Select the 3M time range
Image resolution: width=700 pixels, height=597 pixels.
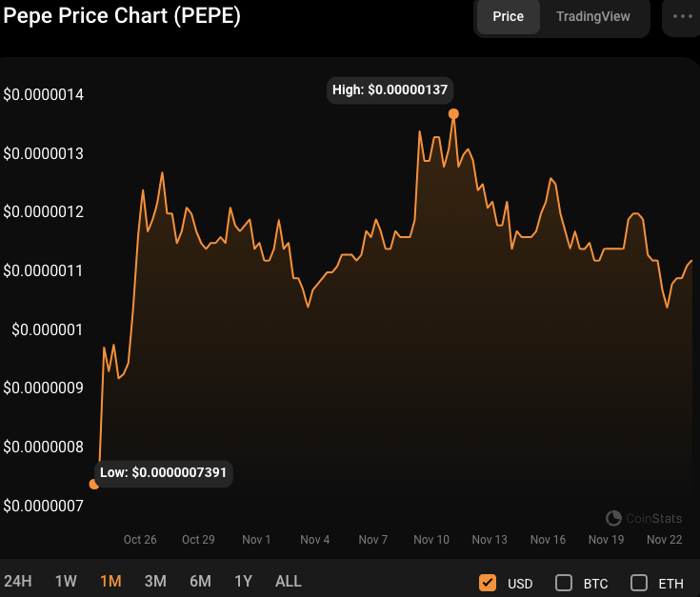click(155, 581)
